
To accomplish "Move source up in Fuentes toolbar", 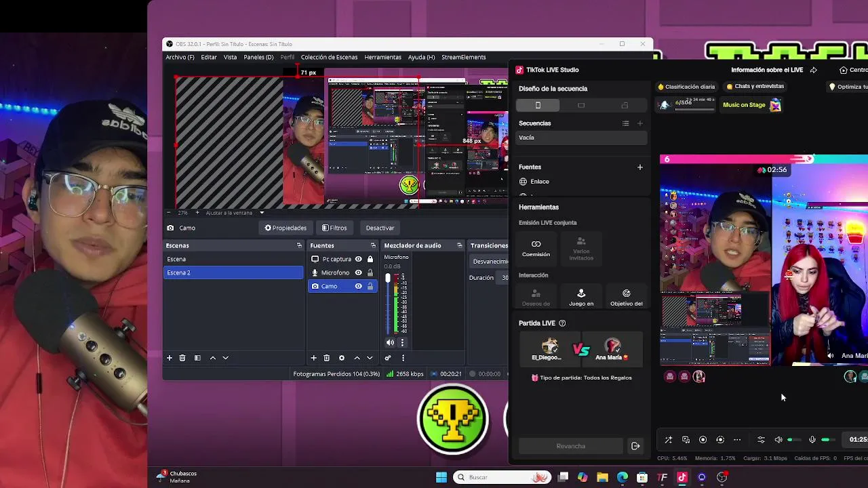I will 357,358.
